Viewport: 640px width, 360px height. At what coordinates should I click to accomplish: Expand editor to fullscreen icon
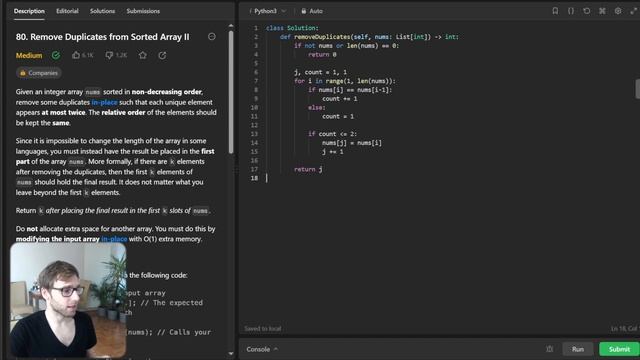[633, 11]
